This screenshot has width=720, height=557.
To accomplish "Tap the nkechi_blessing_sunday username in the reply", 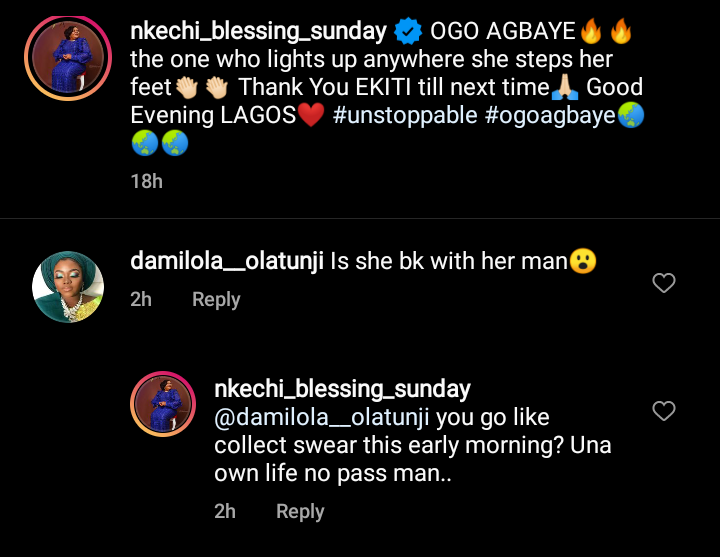I will tap(342, 388).
